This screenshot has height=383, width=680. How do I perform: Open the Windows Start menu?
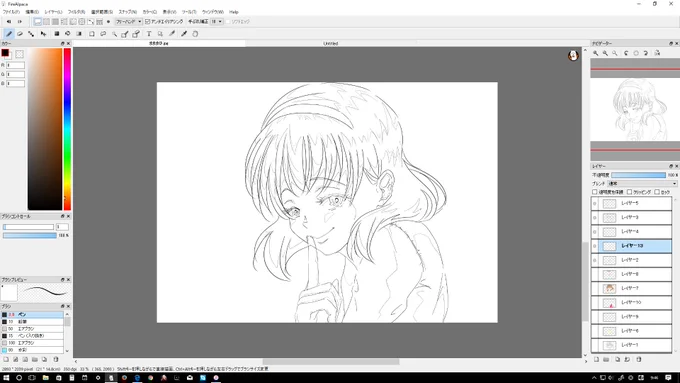[6, 378]
